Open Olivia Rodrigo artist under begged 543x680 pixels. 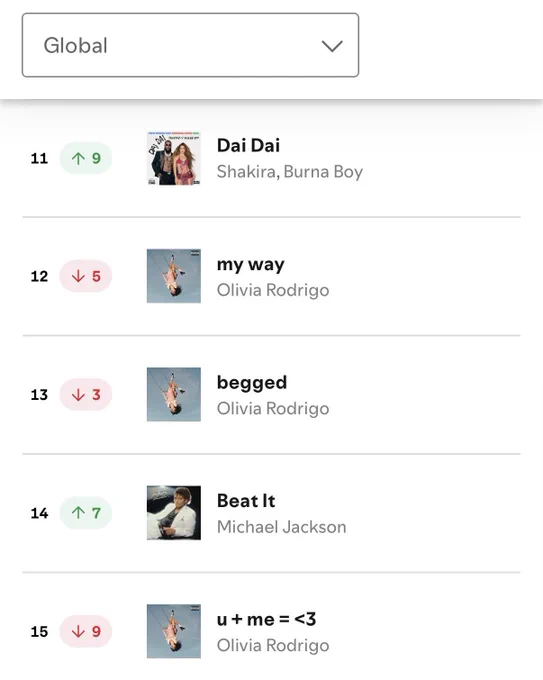[273, 409]
